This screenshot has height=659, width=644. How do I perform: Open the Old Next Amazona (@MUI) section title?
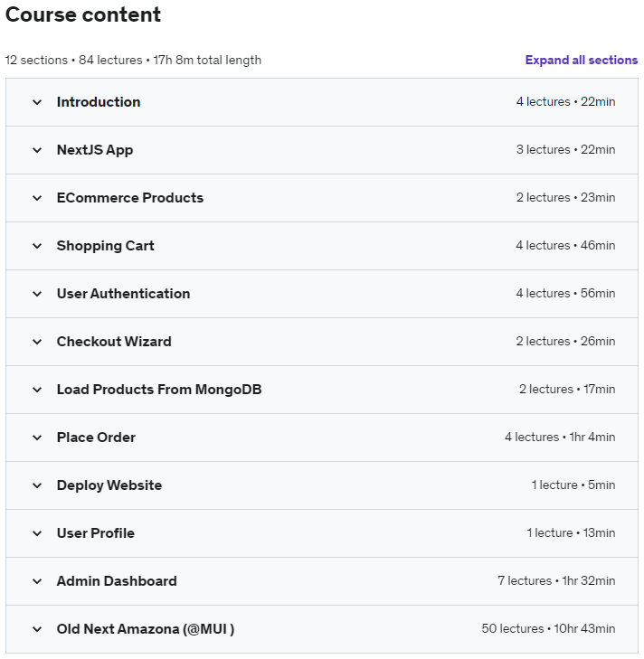coord(146,629)
